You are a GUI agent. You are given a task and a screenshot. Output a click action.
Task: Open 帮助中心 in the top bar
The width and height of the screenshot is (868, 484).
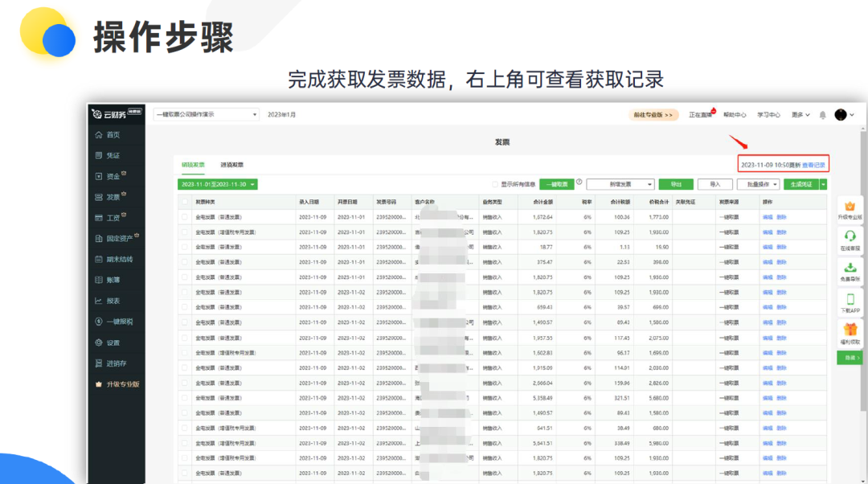(735, 115)
